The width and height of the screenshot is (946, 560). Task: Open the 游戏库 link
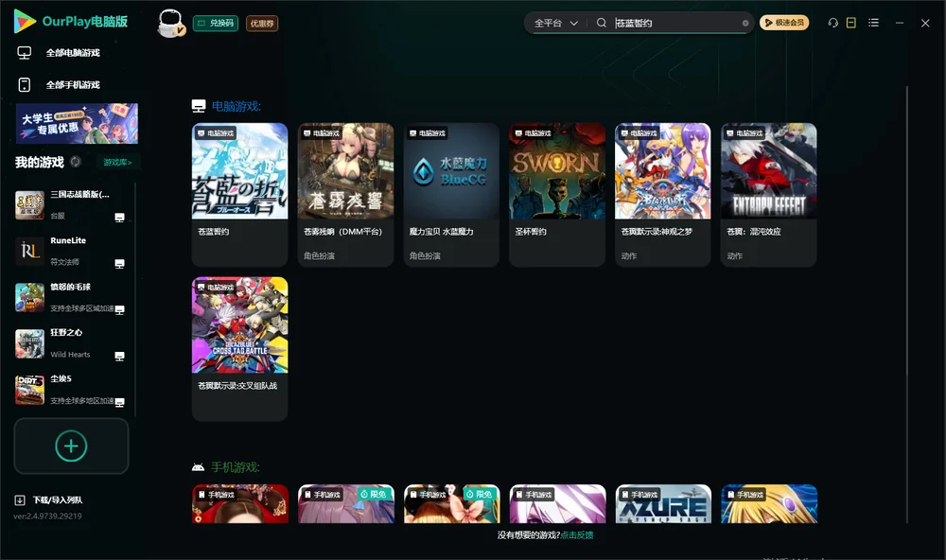point(117,163)
